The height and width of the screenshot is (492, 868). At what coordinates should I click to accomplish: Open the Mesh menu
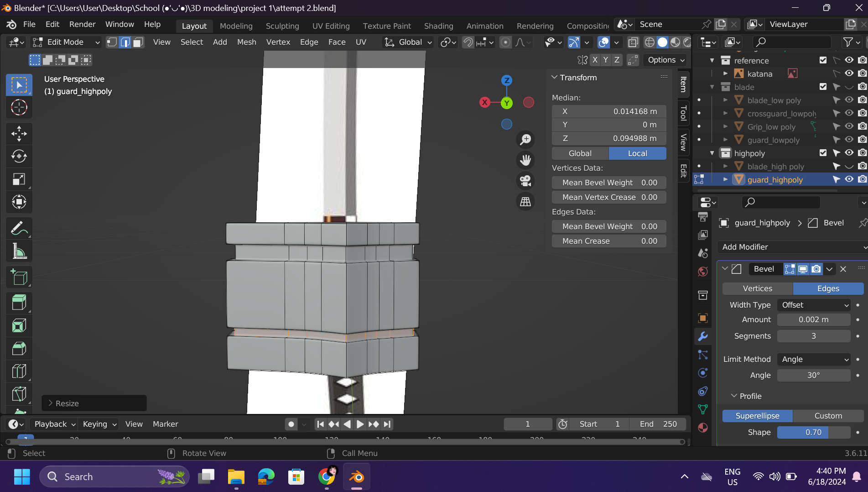(x=246, y=42)
